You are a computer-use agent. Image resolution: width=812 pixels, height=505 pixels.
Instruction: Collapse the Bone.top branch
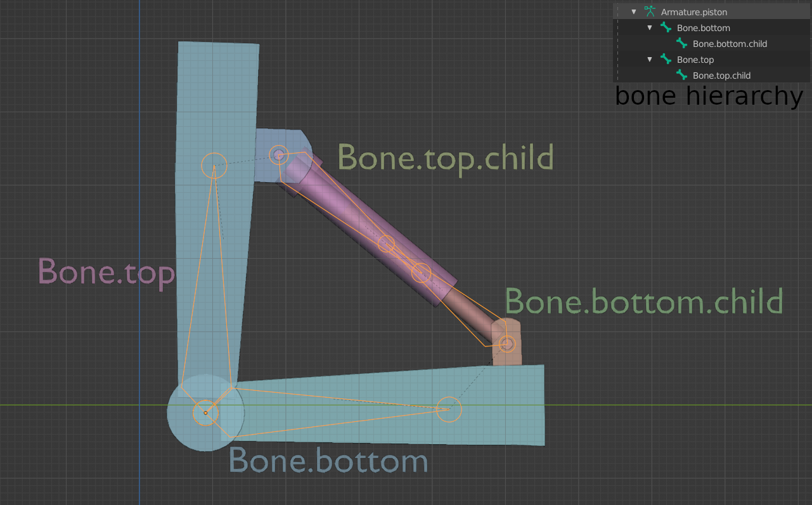point(649,59)
